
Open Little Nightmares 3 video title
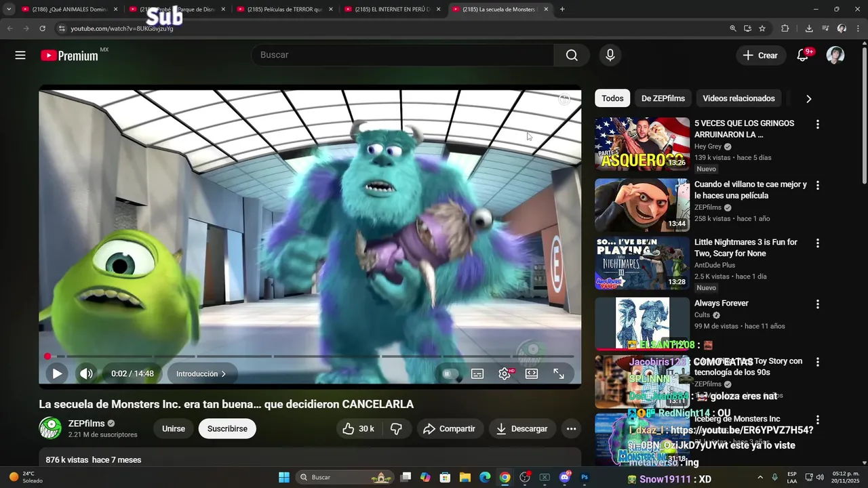click(746, 247)
